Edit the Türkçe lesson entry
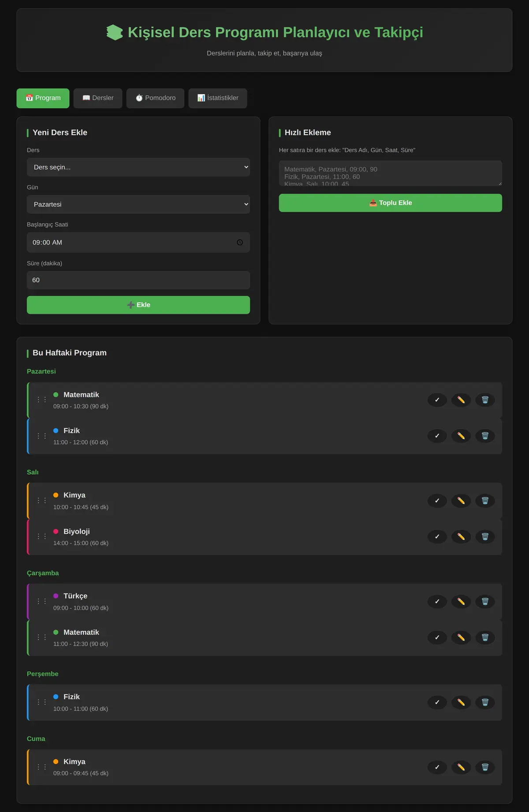 coord(461,601)
